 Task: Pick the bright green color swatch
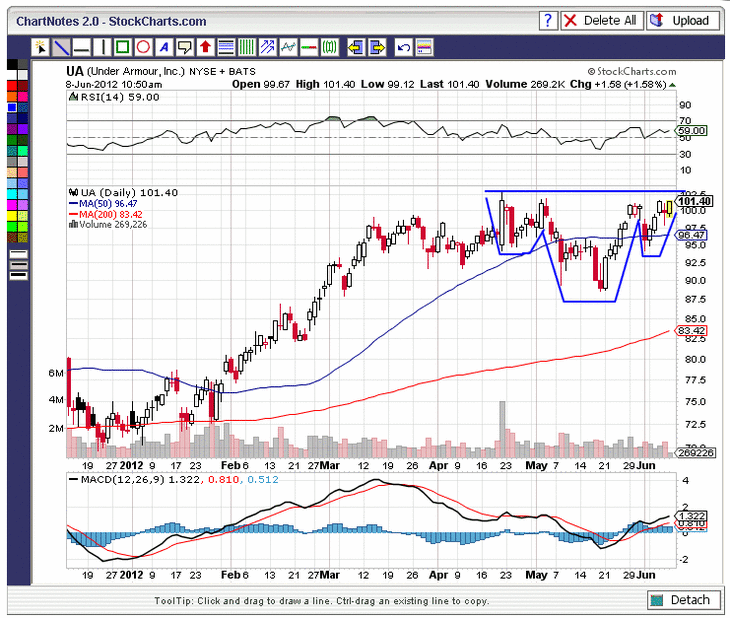[x=12, y=226]
